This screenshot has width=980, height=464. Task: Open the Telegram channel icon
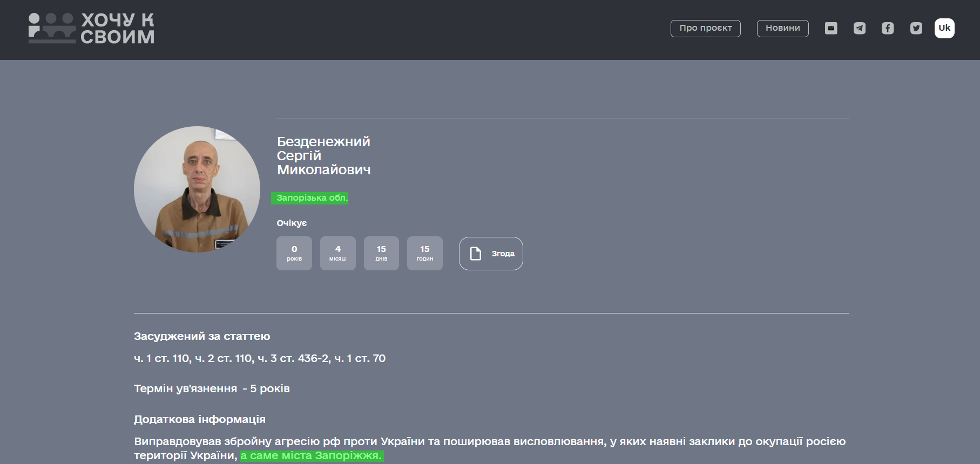[859, 28]
